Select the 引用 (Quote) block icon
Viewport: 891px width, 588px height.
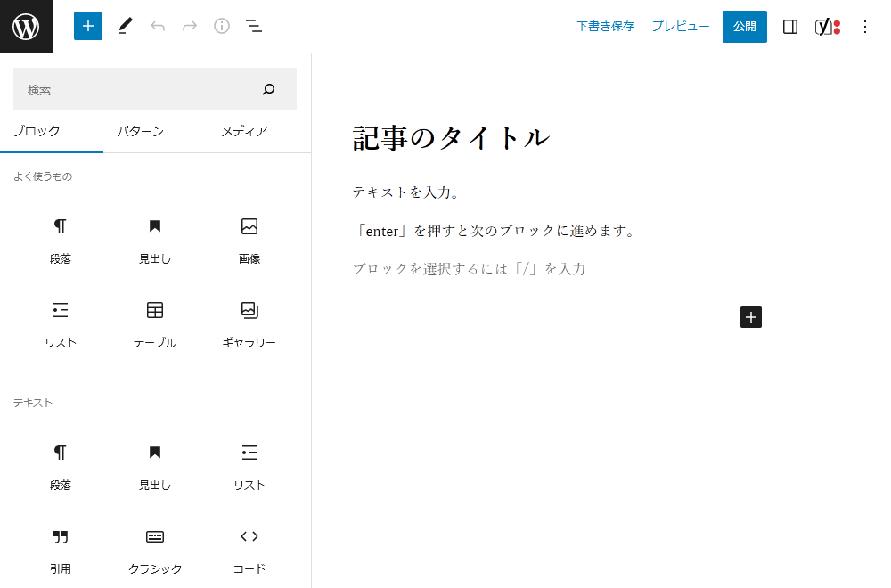pyautogui.click(x=60, y=536)
